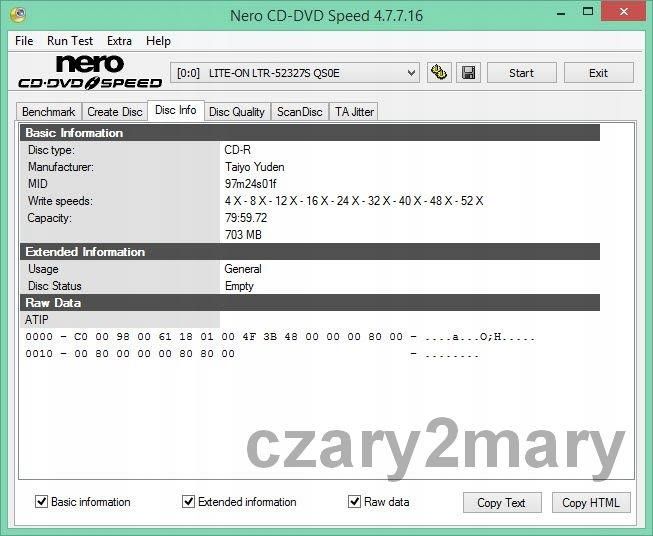Open the Help menu
Image resolution: width=653 pixels, height=536 pixels.
[158, 41]
